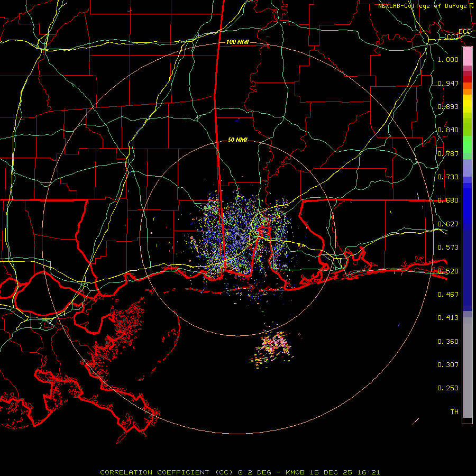Select the 0.947 scale value
Image resolution: width=476 pixels, height=476 pixels.
coord(448,83)
